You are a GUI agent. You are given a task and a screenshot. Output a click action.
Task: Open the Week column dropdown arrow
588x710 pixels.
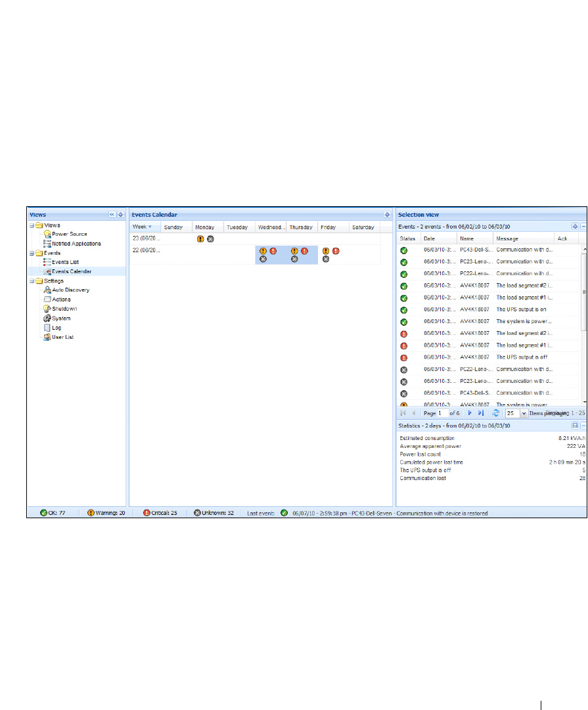click(x=150, y=227)
